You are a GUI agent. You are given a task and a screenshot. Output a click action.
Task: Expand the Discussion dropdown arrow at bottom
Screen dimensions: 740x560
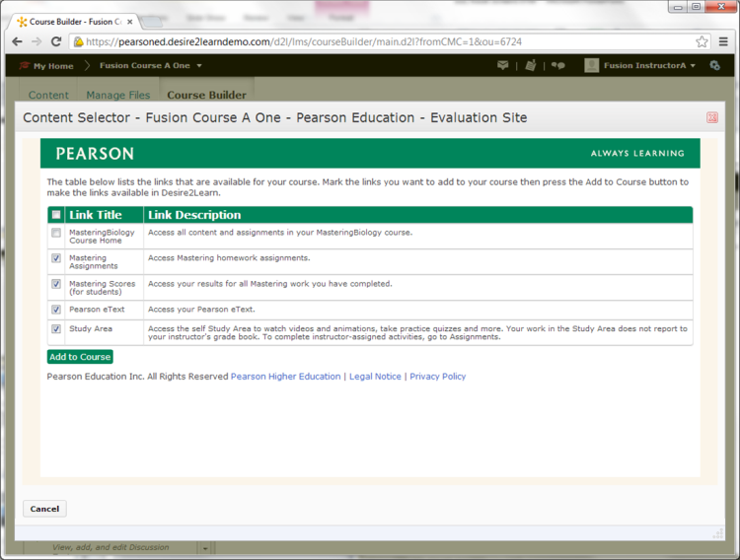pyautogui.click(x=205, y=548)
